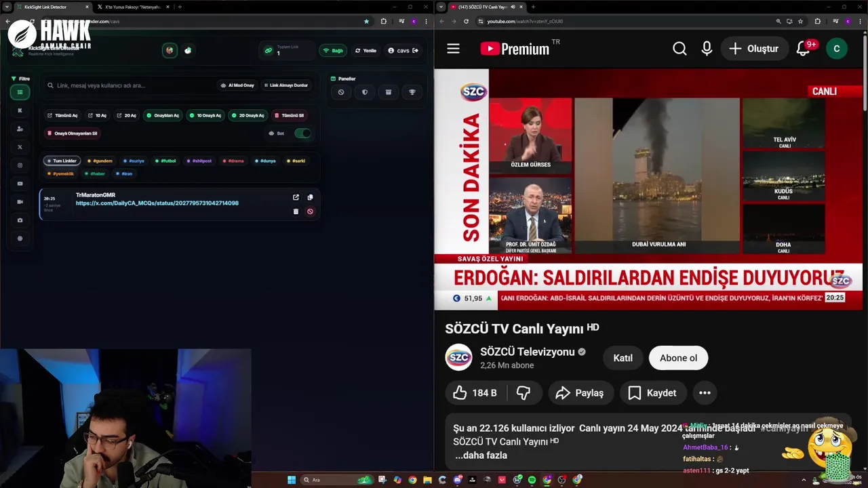Mute the SÖZCÜ TV tab audio icon

(513, 7)
